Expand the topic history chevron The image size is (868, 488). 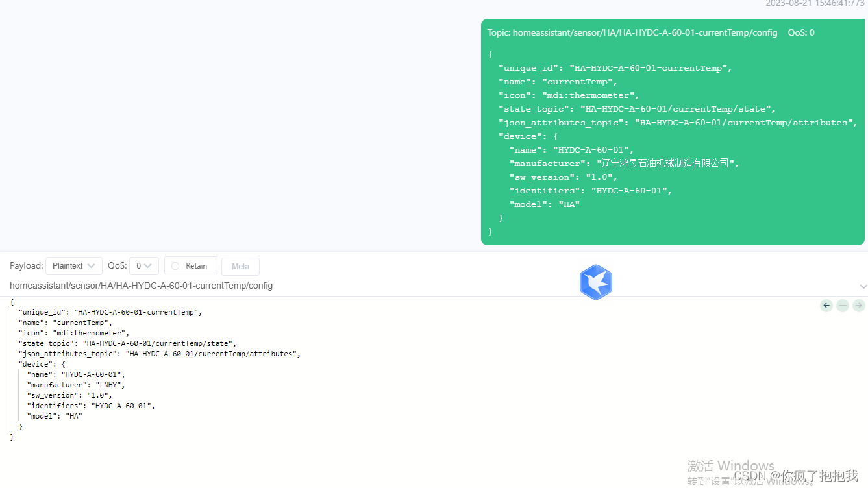click(x=863, y=286)
